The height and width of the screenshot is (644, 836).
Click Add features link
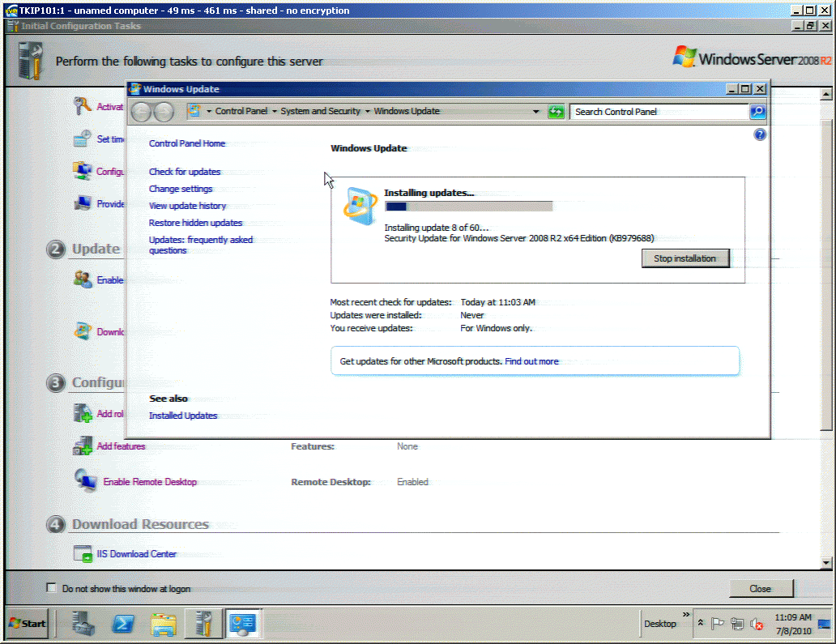point(121,446)
